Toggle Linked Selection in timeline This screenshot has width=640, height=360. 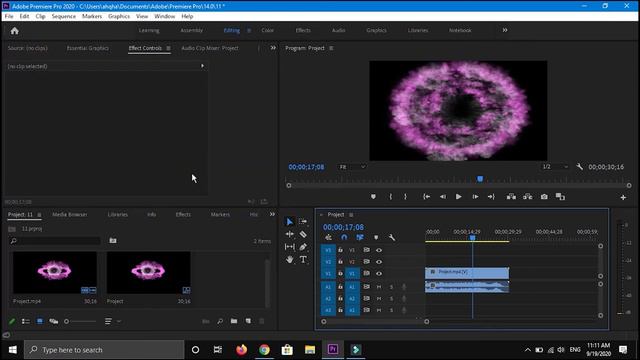pos(360,238)
